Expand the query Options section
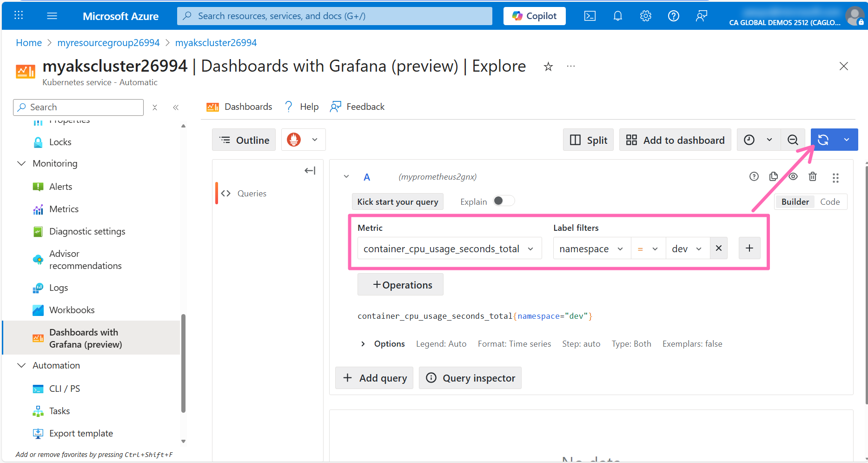Image resolution: width=868 pixels, height=463 pixels. pyautogui.click(x=363, y=344)
